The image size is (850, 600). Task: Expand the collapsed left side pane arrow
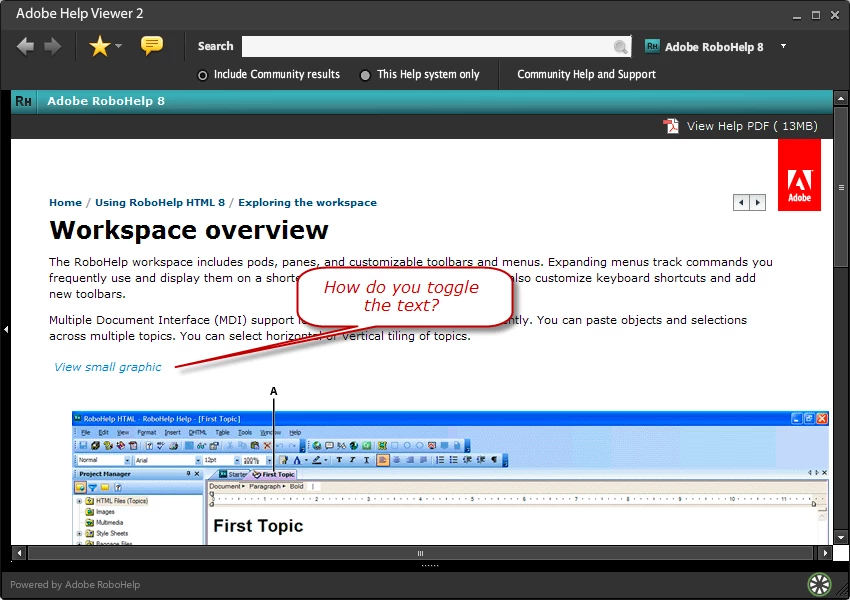(5, 329)
